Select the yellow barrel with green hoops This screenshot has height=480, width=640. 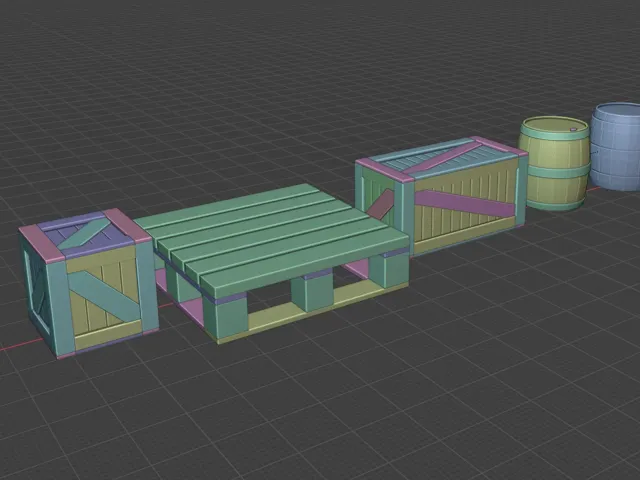555,164
